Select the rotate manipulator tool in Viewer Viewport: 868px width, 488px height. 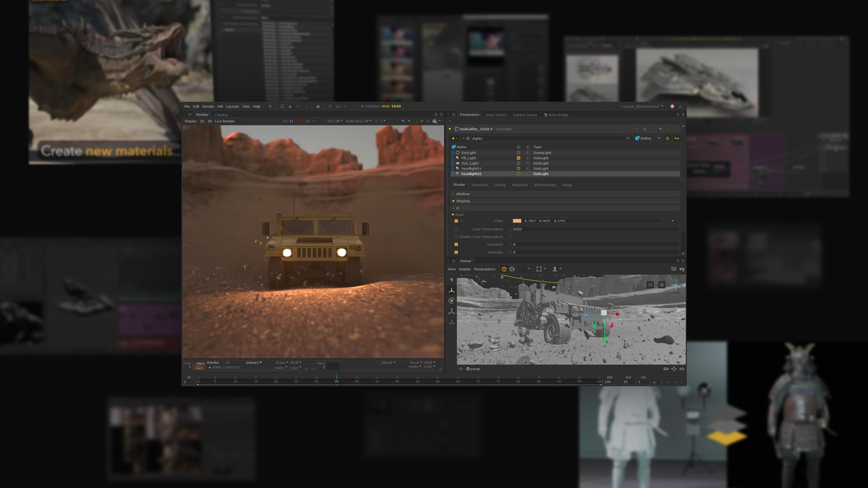click(451, 300)
